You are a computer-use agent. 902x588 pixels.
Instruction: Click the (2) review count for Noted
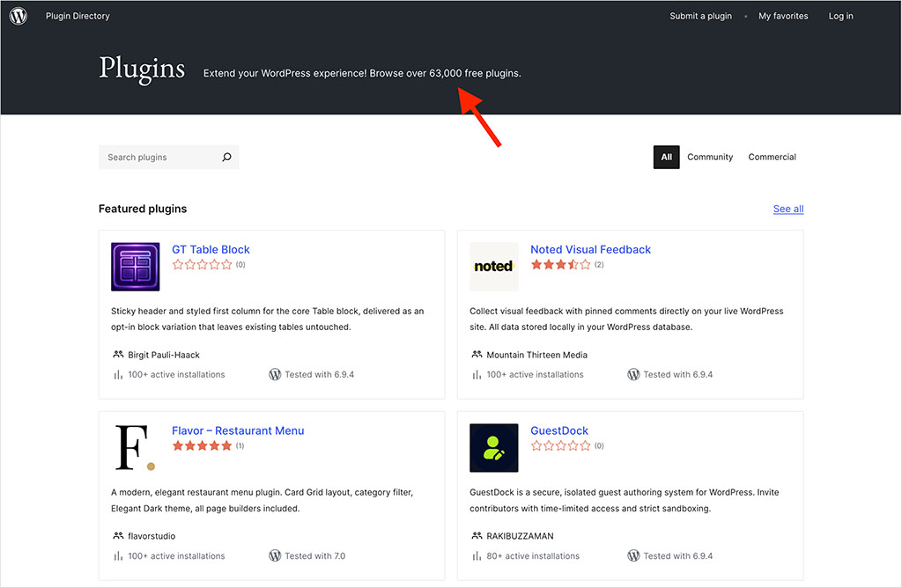click(x=599, y=264)
